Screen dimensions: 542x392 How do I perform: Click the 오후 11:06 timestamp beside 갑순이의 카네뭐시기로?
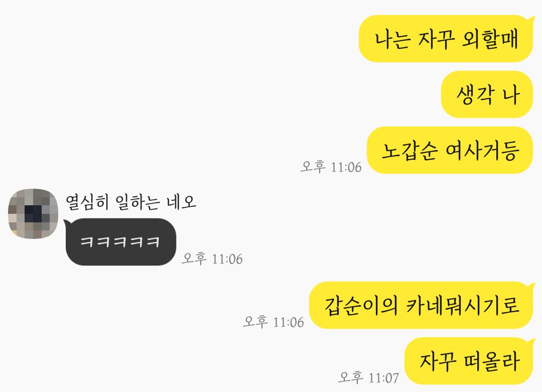tap(274, 322)
